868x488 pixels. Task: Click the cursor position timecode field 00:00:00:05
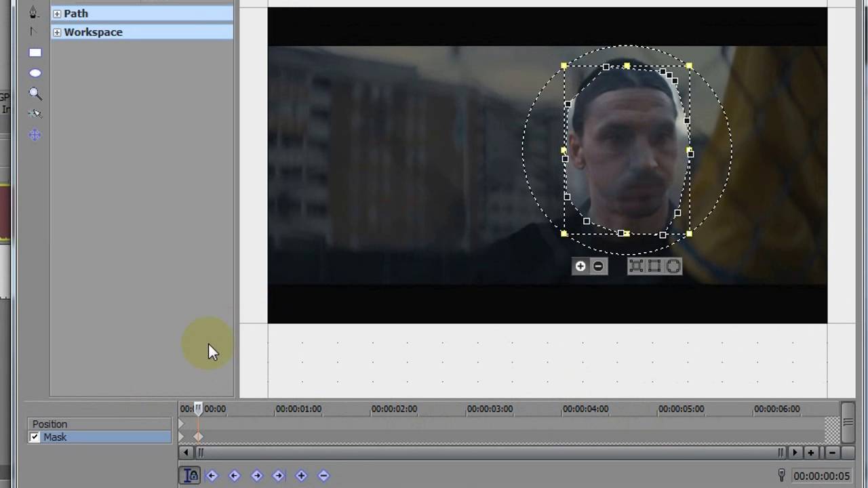(x=822, y=476)
